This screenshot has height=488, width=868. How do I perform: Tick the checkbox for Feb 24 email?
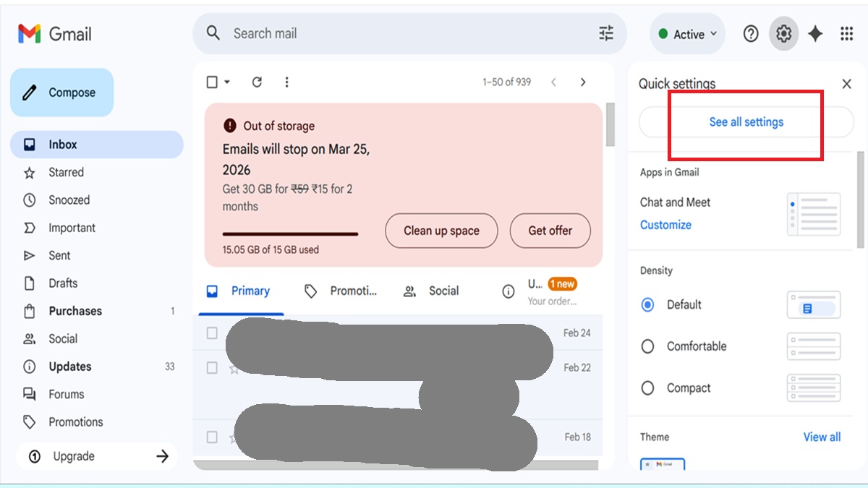point(212,333)
